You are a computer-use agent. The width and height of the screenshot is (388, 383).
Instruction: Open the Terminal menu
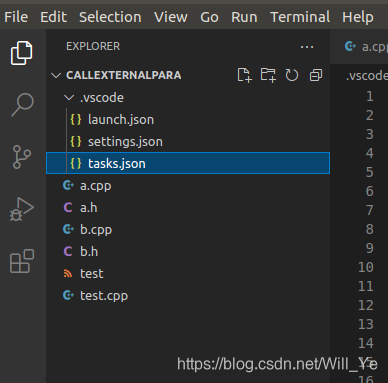click(300, 17)
